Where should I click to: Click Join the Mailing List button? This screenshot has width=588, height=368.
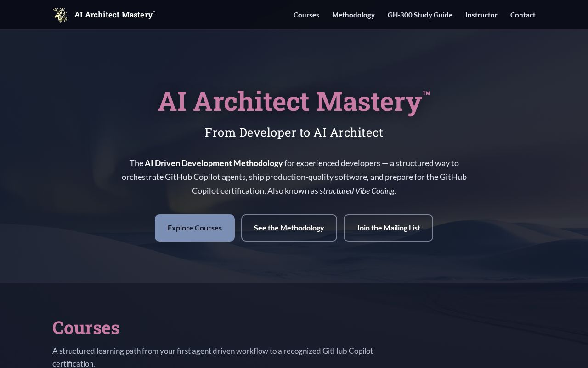(x=388, y=228)
